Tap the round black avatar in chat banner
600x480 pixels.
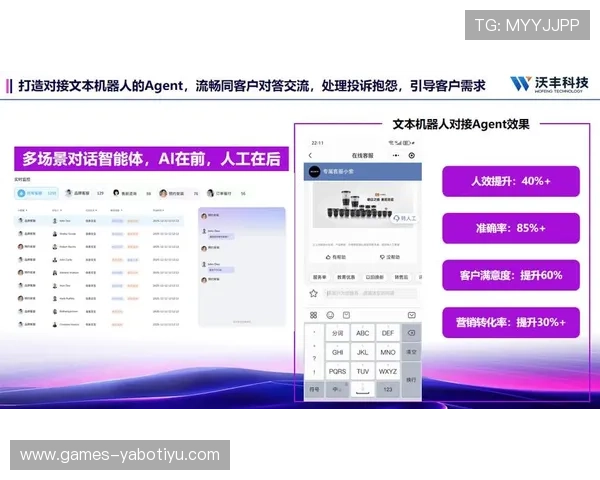point(315,172)
